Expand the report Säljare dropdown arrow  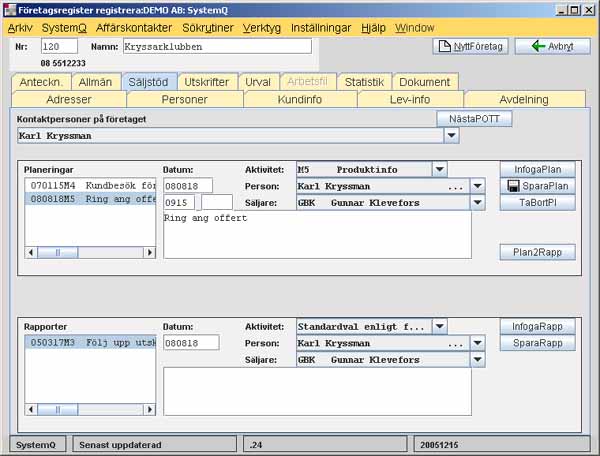tap(477, 360)
